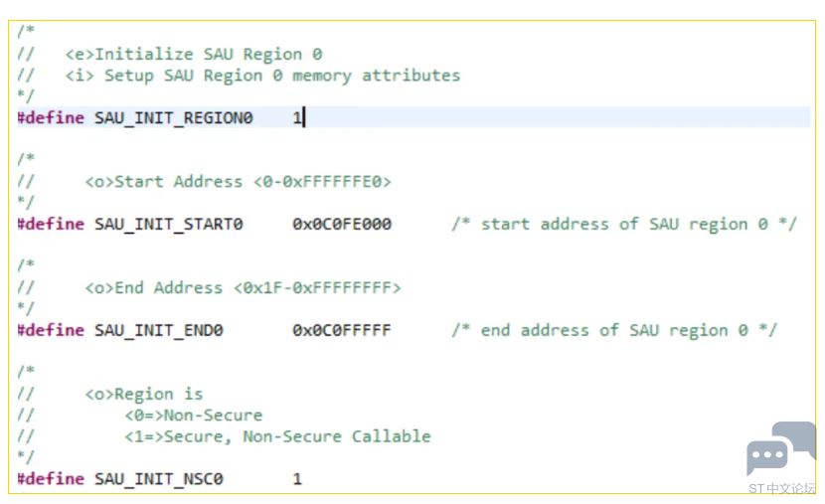This screenshot has height=504, width=825.
Task: Click the value 1 after SAU_INIT_NSC0
Action: click(x=296, y=479)
